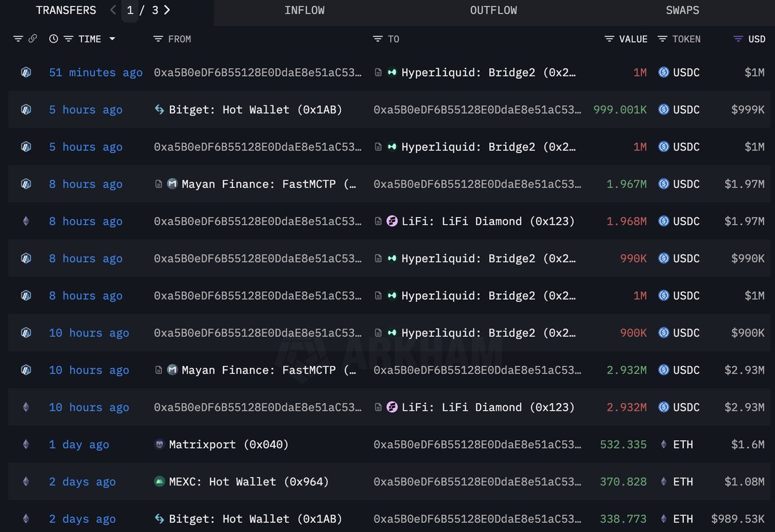Toggle TIME sort order arrow

(x=112, y=39)
